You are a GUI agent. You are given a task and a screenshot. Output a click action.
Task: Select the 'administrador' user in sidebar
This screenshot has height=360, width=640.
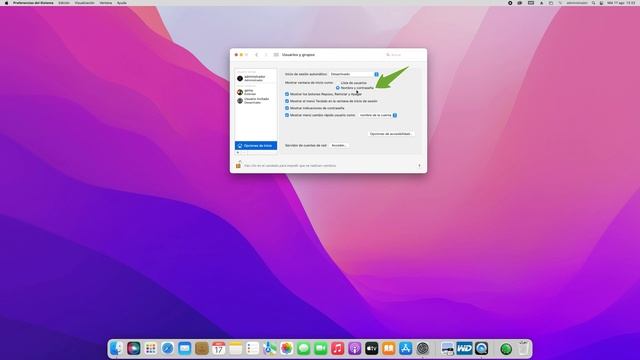click(256, 78)
